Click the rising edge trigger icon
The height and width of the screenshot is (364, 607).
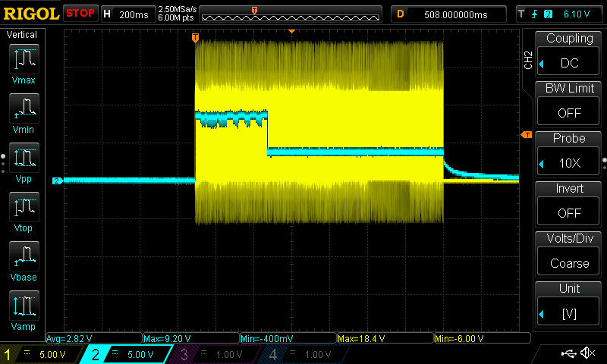[x=535, y=14]
